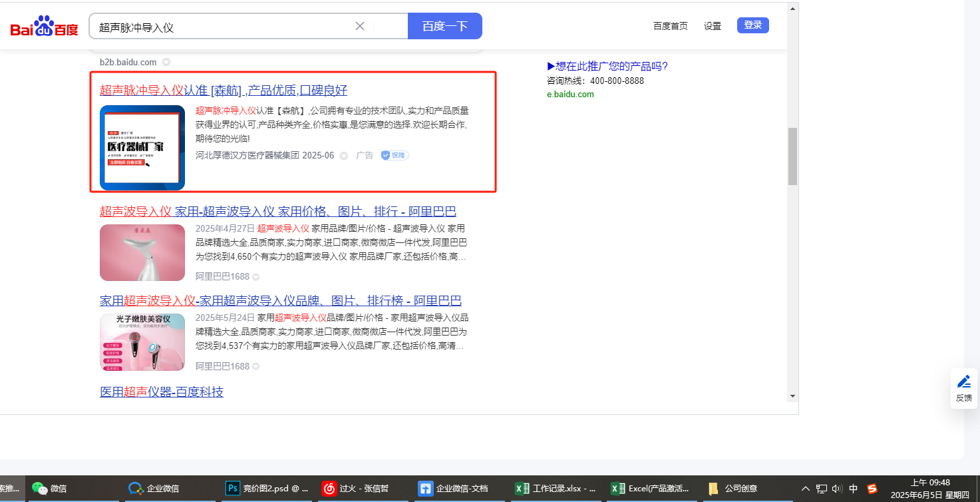Expand dropdown beside 河北厚德汉方医疗器械集团 2025-06
This screenshot has width=980, height=502.
(x=344, y=155)
